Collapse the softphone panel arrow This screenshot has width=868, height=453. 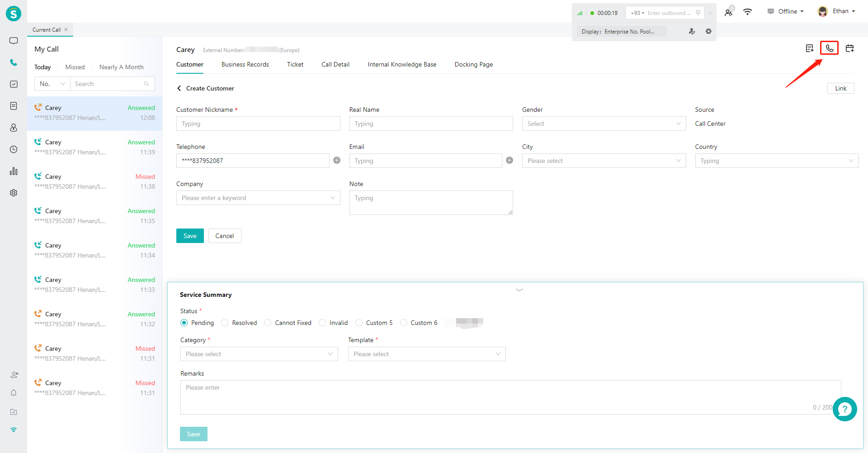pos(710,13)
